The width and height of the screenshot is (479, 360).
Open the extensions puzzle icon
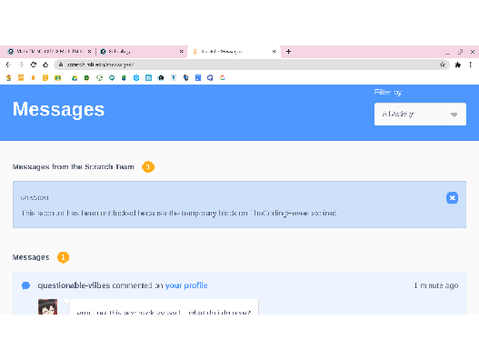(458, 65)
